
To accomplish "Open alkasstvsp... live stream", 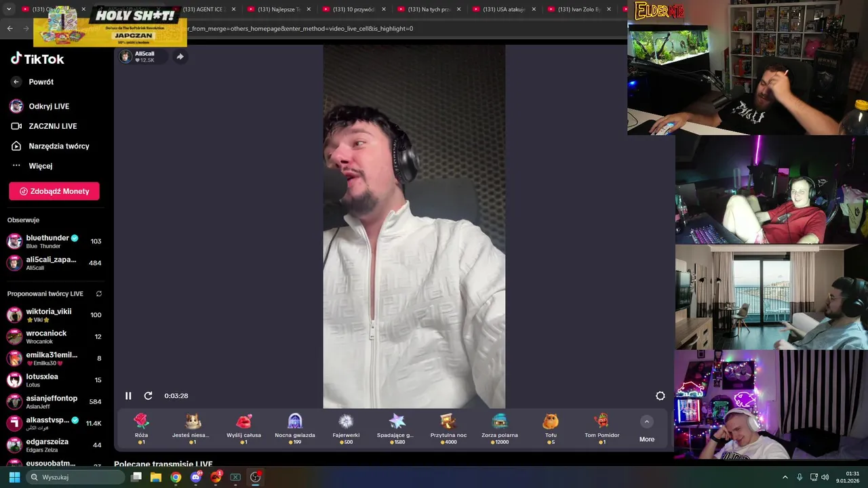I will pos(54,424).
